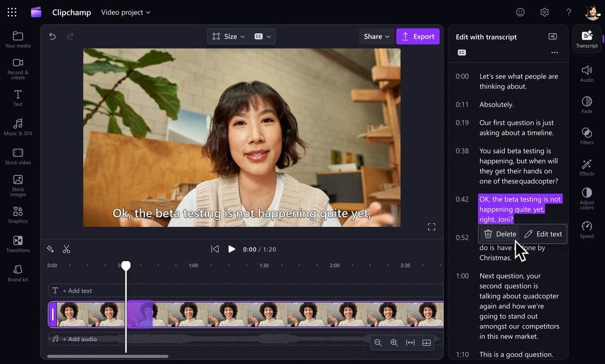Click Add text on timeline track

[x=78, y=291]
